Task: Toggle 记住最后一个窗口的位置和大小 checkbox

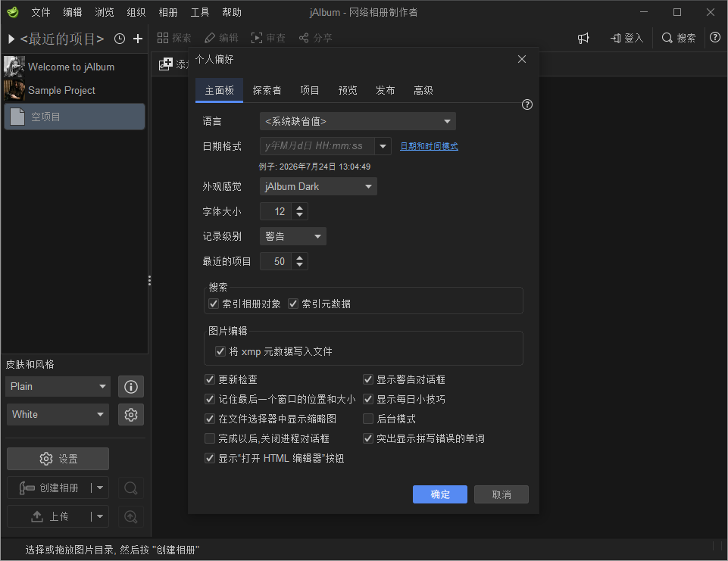Action: tap(210, 399)
